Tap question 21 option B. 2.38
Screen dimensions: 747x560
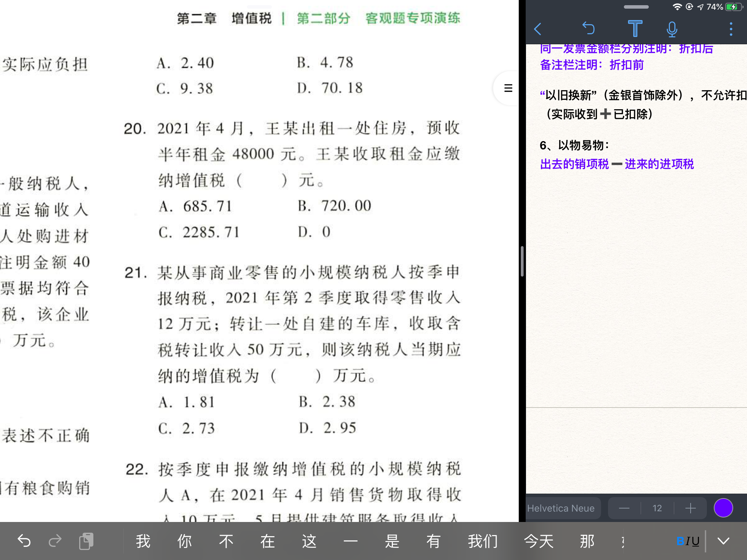click(x=327, y=402)
